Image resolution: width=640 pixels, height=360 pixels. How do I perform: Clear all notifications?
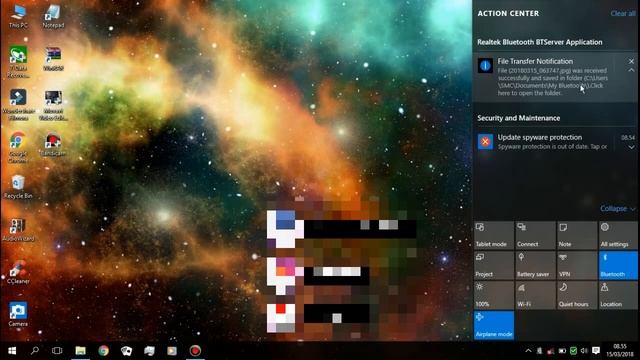click(x=623, y=13)
